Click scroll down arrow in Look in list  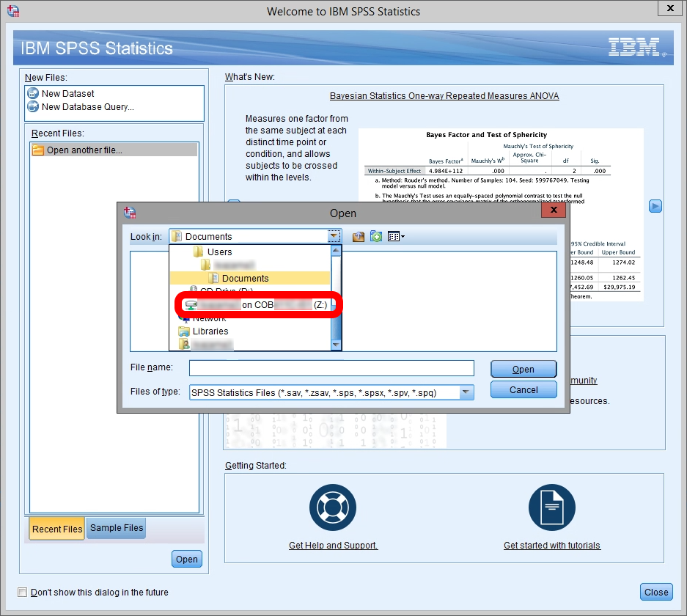click(336, 345)
